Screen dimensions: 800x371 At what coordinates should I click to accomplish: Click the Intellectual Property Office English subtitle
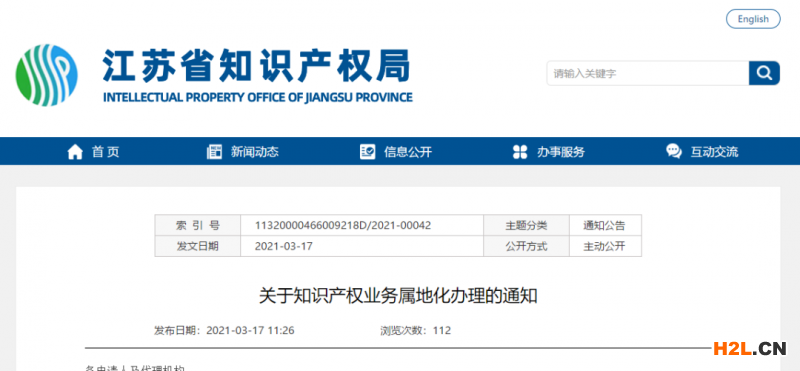point(258,97)
